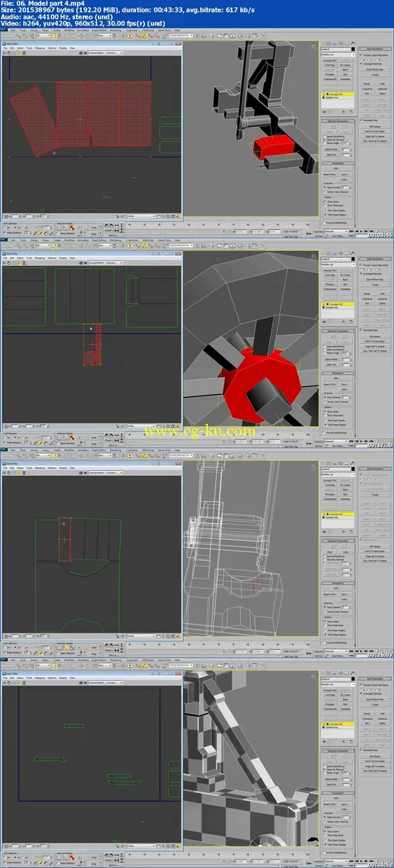Toggle Unwrap UVW lightbulb icon, 00:19:30 frame
The height and width of the screenshot is (868, 394).
click(324, 305)
